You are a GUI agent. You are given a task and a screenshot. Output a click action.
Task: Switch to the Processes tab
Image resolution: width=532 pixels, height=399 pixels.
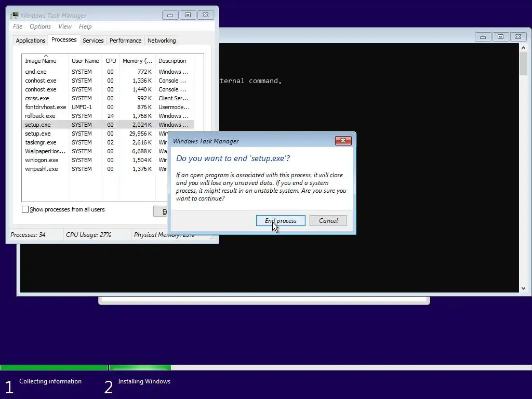click(64, 39)
